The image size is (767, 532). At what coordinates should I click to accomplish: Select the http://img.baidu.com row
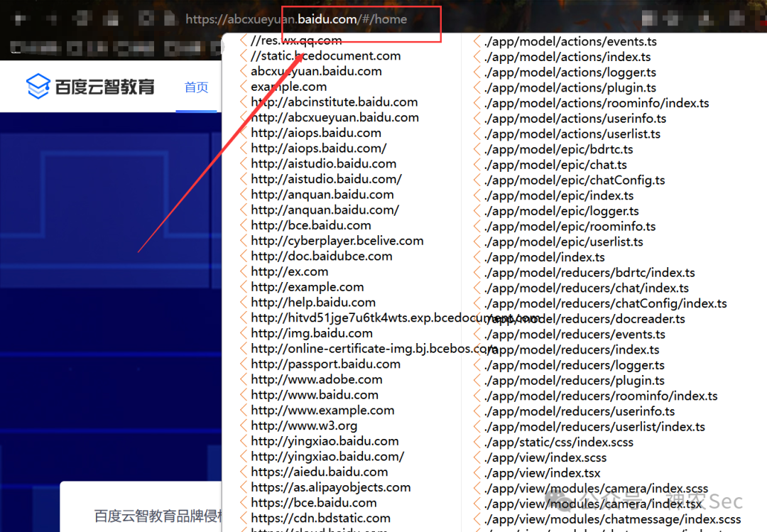pyautogui.click(x=312, y=333)
